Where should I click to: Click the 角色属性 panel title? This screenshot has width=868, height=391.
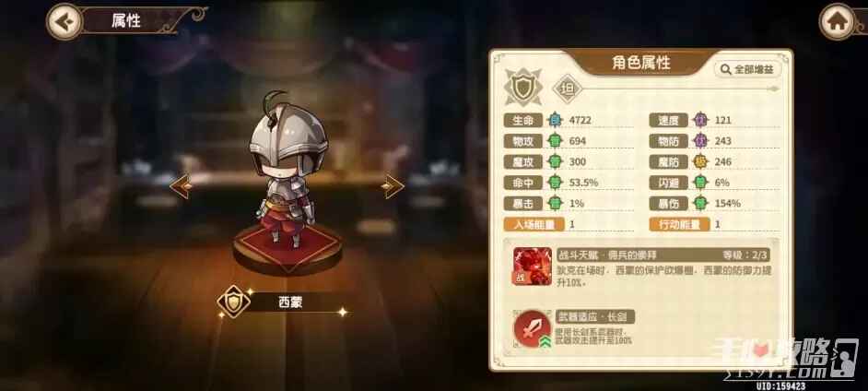[641, 63]
